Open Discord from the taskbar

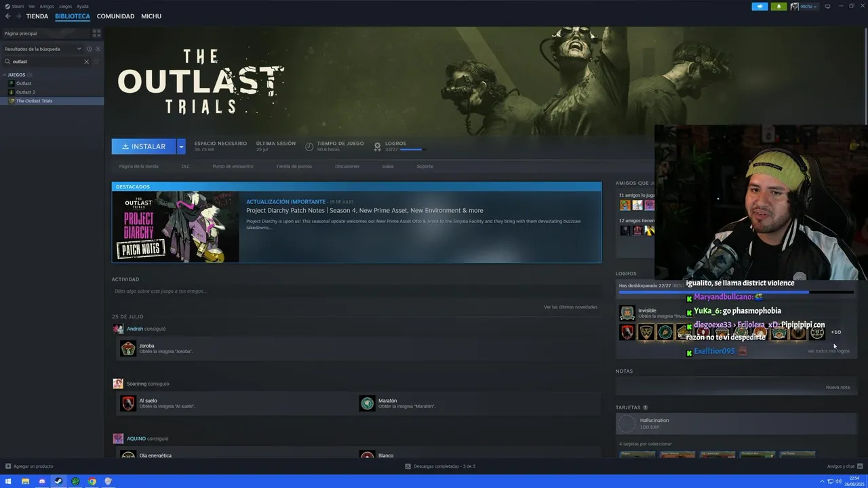pyautogui.click(x=41, y=481)
